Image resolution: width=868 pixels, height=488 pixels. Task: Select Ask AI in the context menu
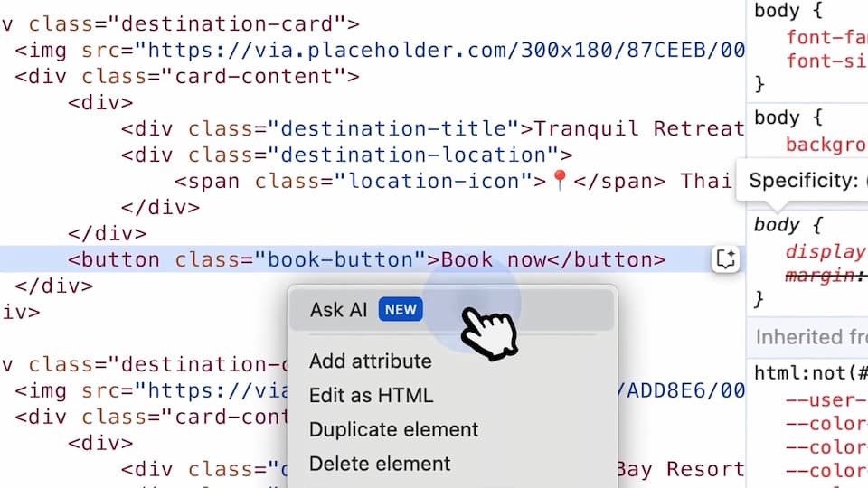coord(338,310)
